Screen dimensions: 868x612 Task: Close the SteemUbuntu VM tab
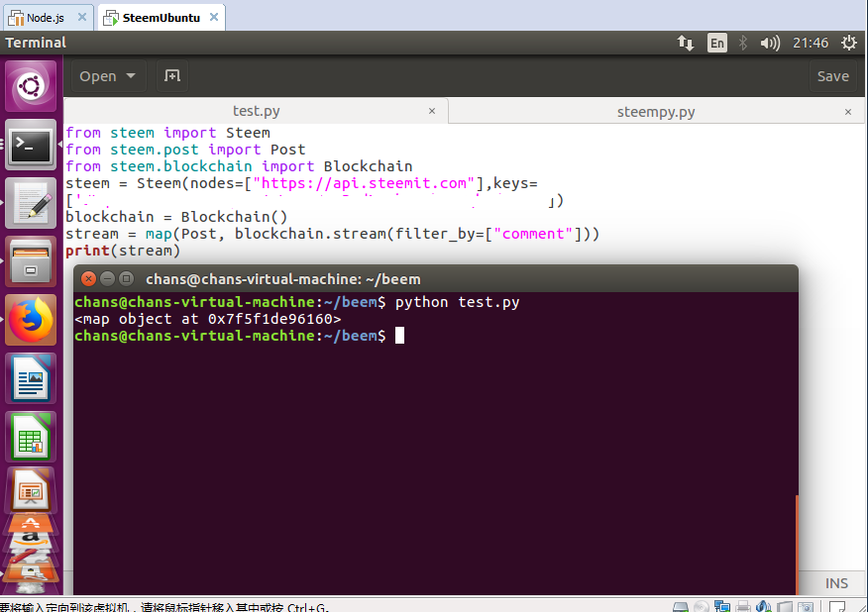pyautogui.click(x=214, y=17)
